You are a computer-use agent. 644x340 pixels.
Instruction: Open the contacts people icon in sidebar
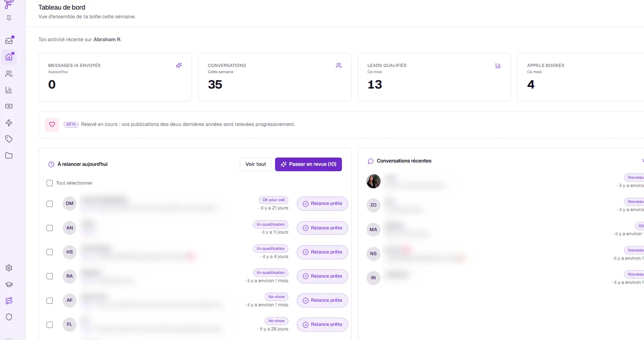[x=9, y=74]
